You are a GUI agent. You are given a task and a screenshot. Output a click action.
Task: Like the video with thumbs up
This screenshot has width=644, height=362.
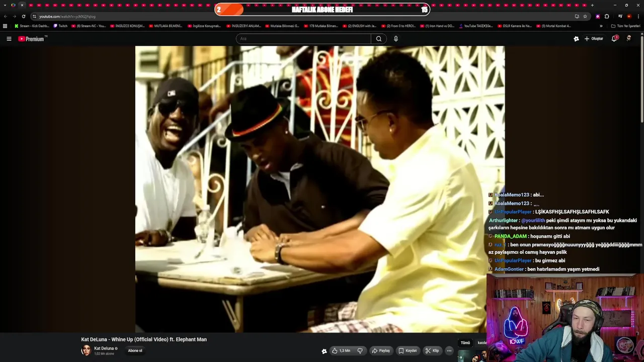click(341, 351)
